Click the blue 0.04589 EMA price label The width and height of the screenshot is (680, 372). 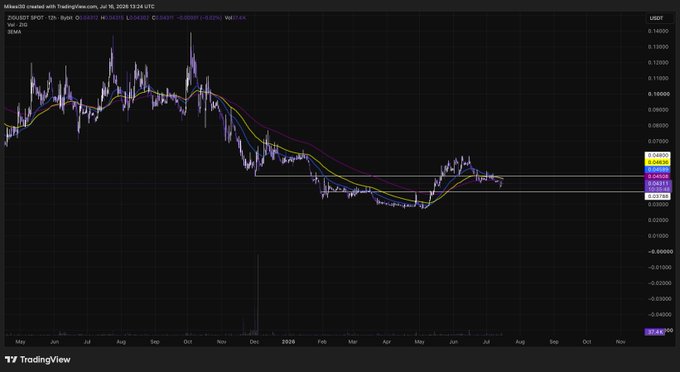tap(657, 169)
